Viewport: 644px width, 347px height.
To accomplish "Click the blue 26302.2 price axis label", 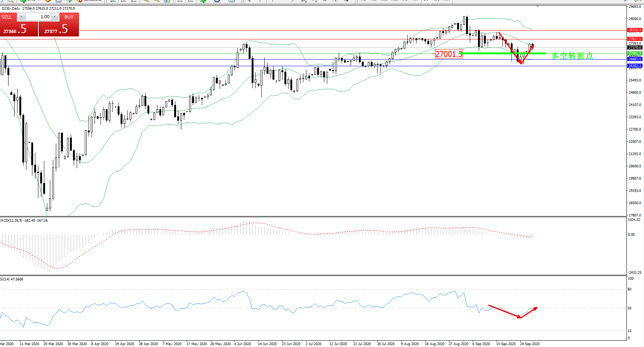I will pos(635,66).
